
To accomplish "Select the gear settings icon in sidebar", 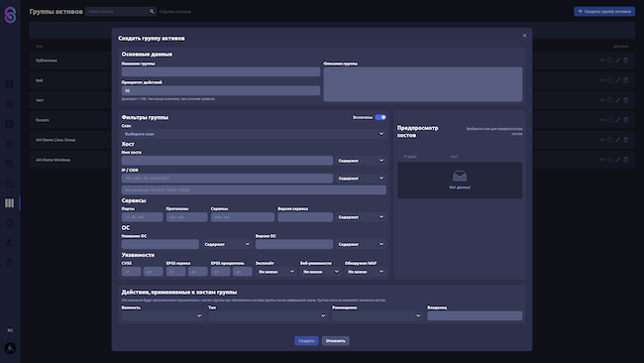I will [10, 223].
